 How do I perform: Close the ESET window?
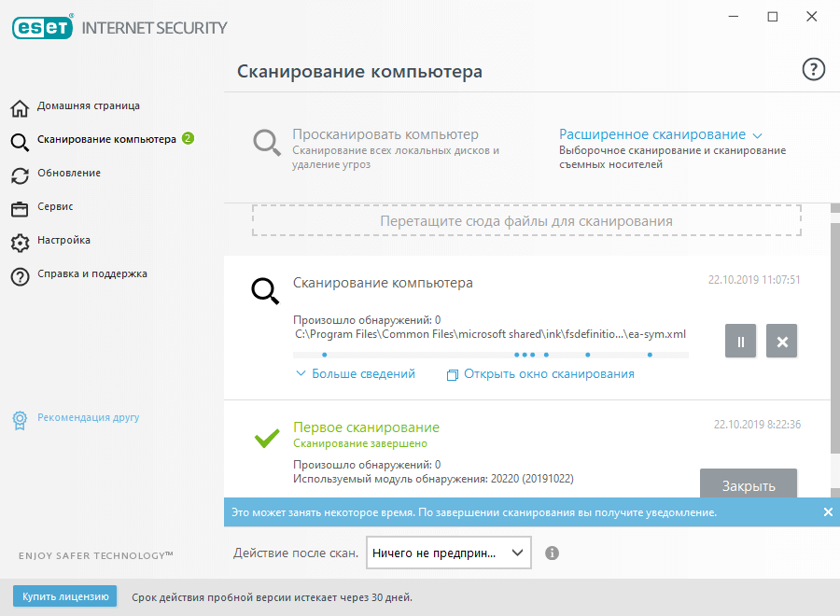[812, 17]
